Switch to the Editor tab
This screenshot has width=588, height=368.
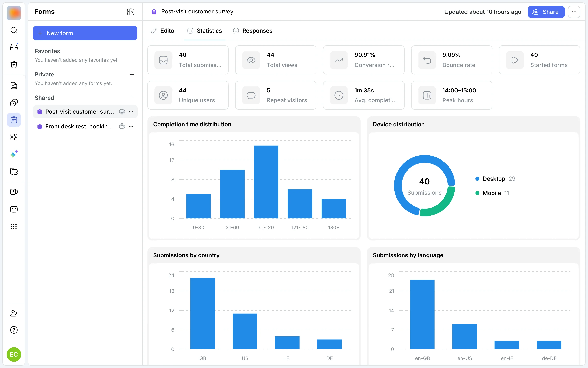[x=164, y=31]
